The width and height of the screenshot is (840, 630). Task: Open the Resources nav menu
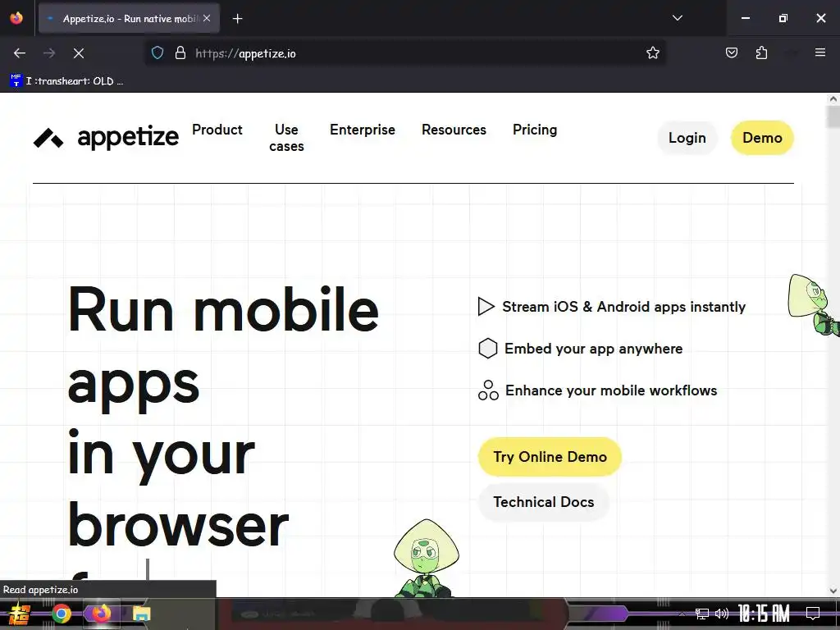click(x=454, y=130)
